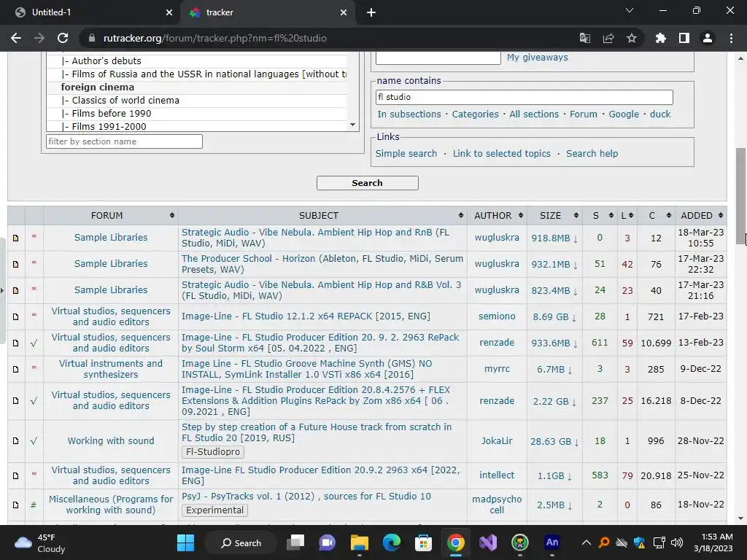Click the Fl-Studiopro tag
The width and height of the screenshot is (747, 560).
[212, 452]
